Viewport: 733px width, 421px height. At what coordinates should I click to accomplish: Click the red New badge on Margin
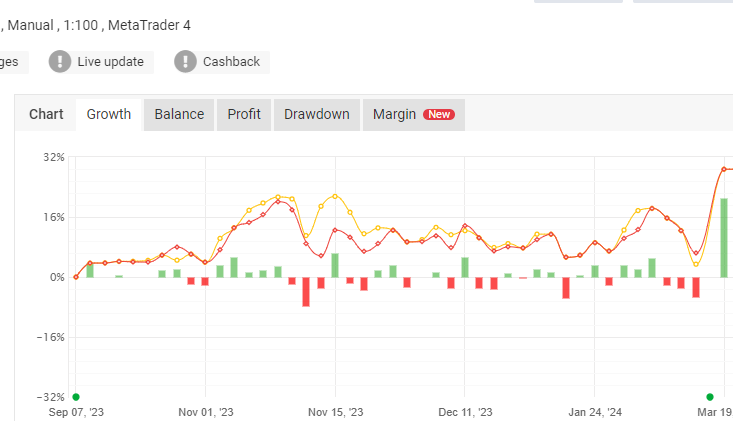point(439,114)
